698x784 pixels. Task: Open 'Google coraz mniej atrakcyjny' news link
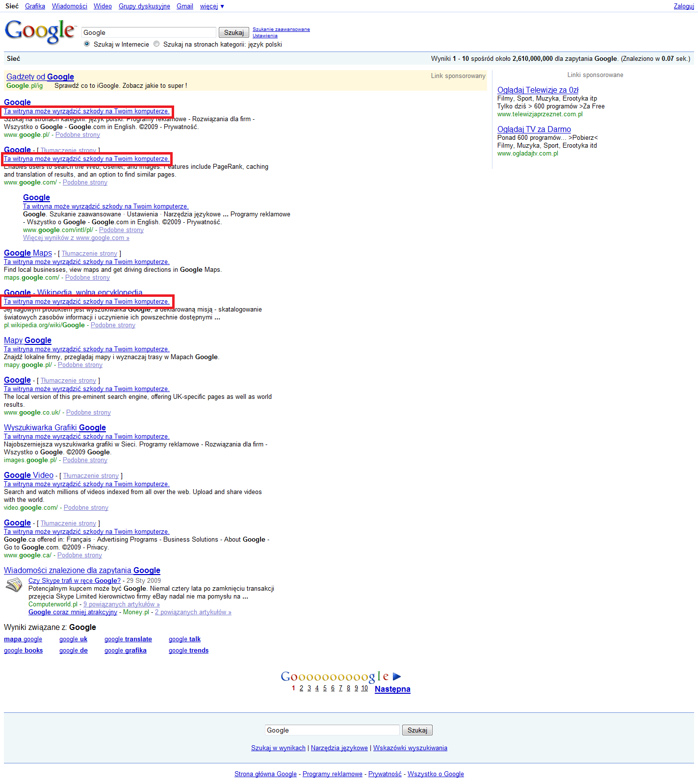73,612
